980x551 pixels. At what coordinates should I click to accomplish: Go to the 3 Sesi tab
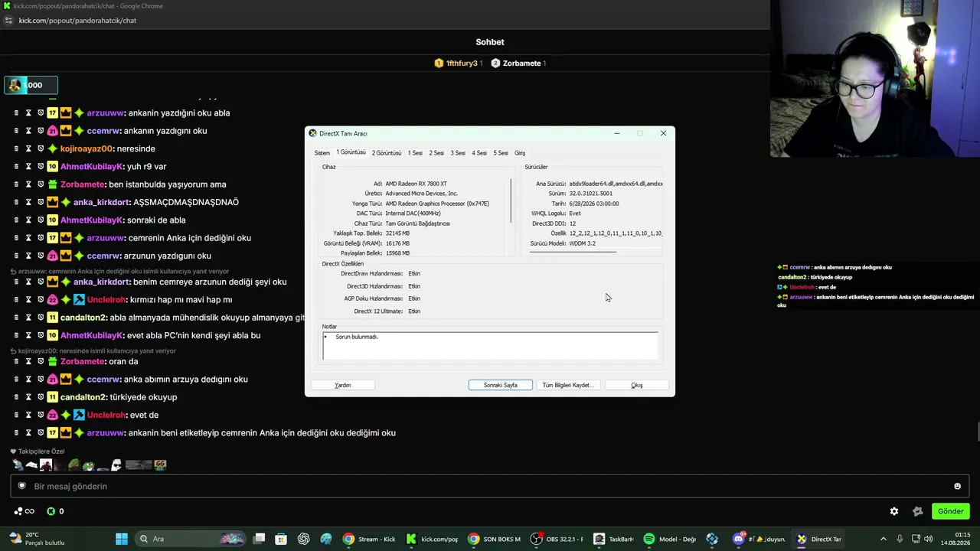[458, 153]
